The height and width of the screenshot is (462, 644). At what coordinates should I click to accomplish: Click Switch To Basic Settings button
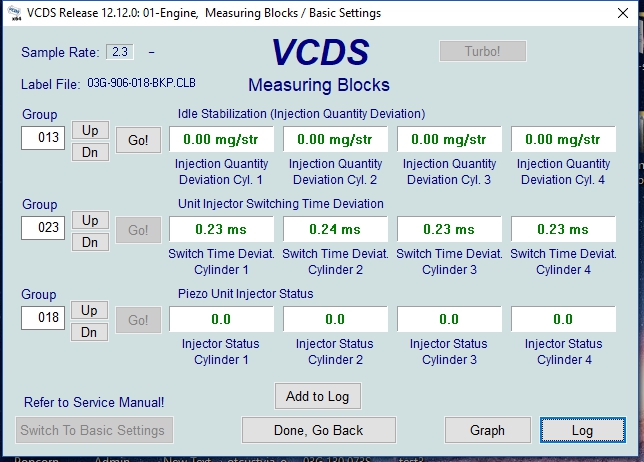[x=93, y=430]
